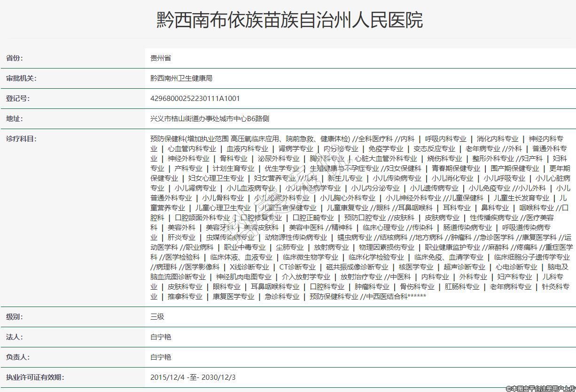This screenshot has height=392, width=576.
Task: Click the 执业许可证有效期 field label
Action: pos(34,377)
